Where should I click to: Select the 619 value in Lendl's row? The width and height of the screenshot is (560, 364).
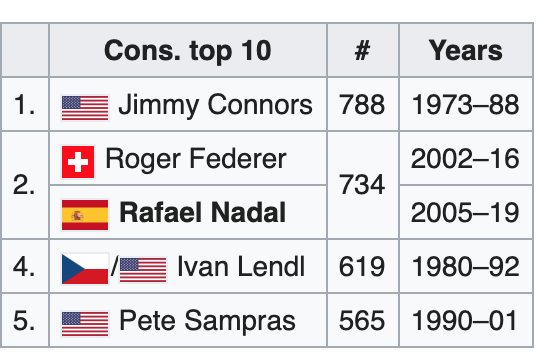pyautogui.click(x=362, y=266)
